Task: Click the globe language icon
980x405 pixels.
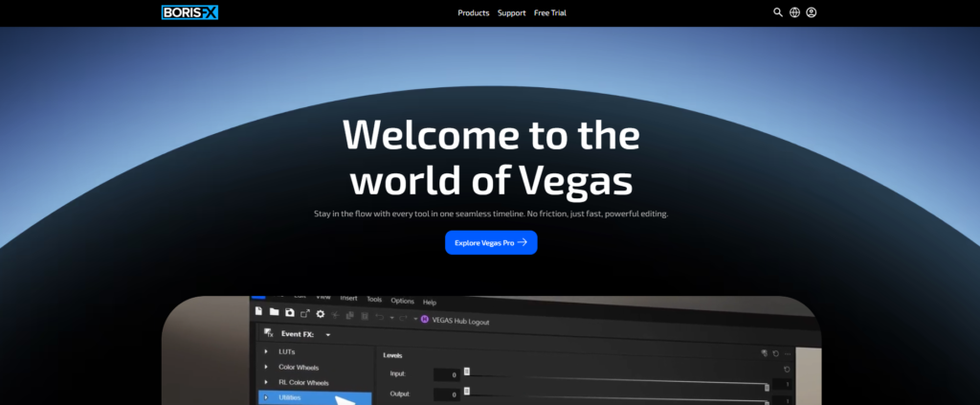Action: (x=794, y=12)
